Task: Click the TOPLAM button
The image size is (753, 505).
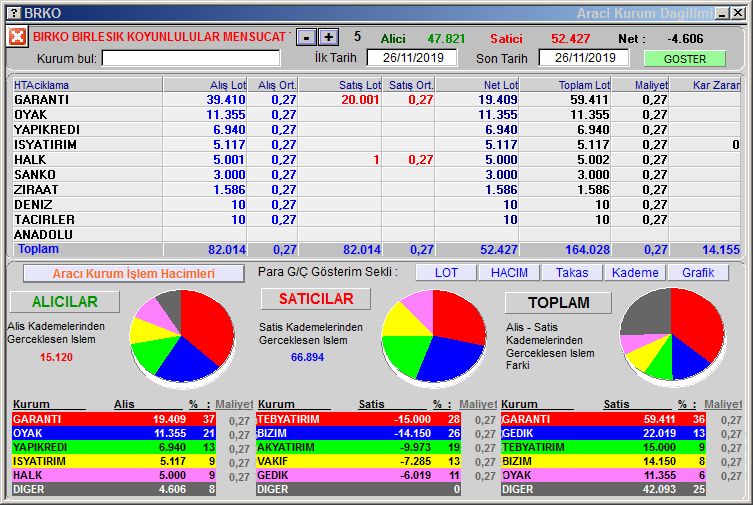Action: click(559, 302)
